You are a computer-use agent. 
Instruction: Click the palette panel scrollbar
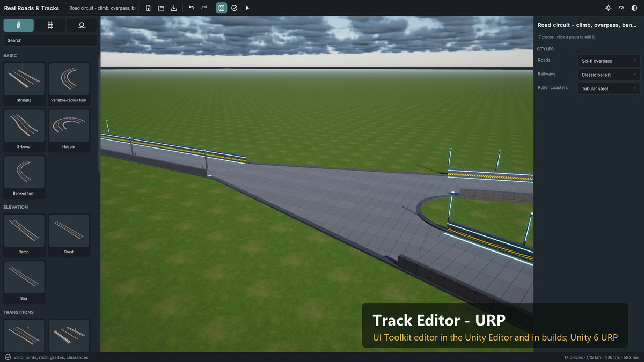(x=99, y=114)
